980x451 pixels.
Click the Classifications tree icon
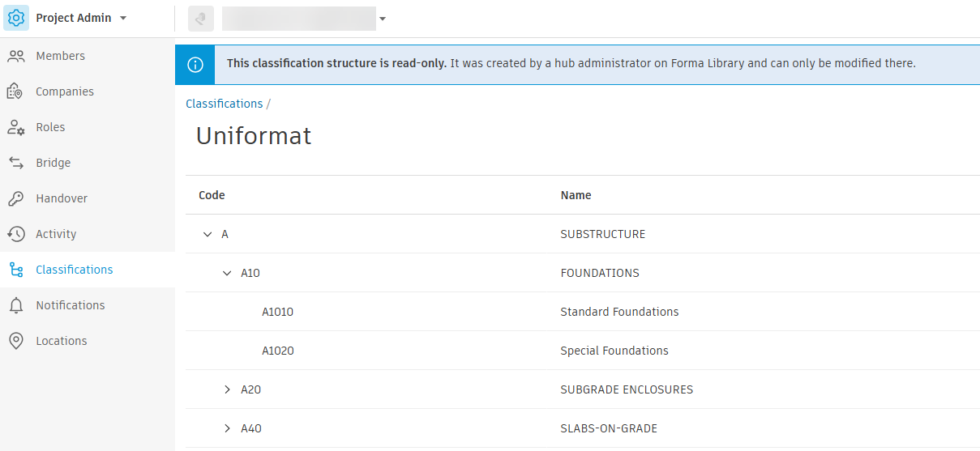[16, 270]
